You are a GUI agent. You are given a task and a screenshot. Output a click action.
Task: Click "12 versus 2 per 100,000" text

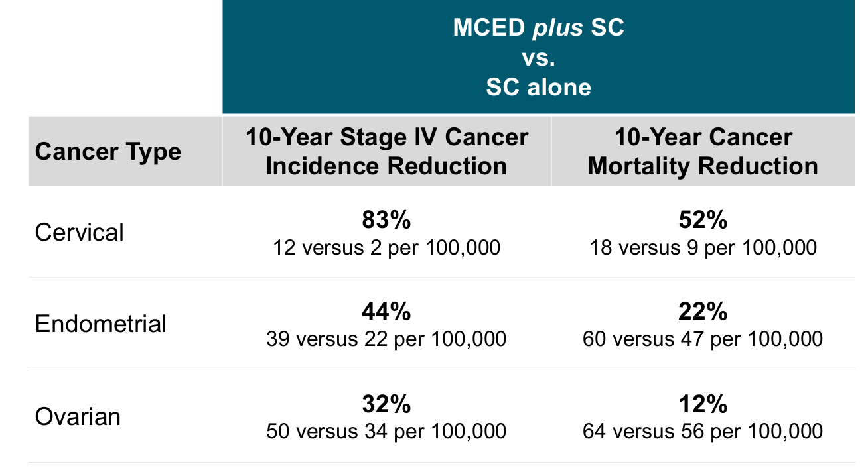click(387, 247)
